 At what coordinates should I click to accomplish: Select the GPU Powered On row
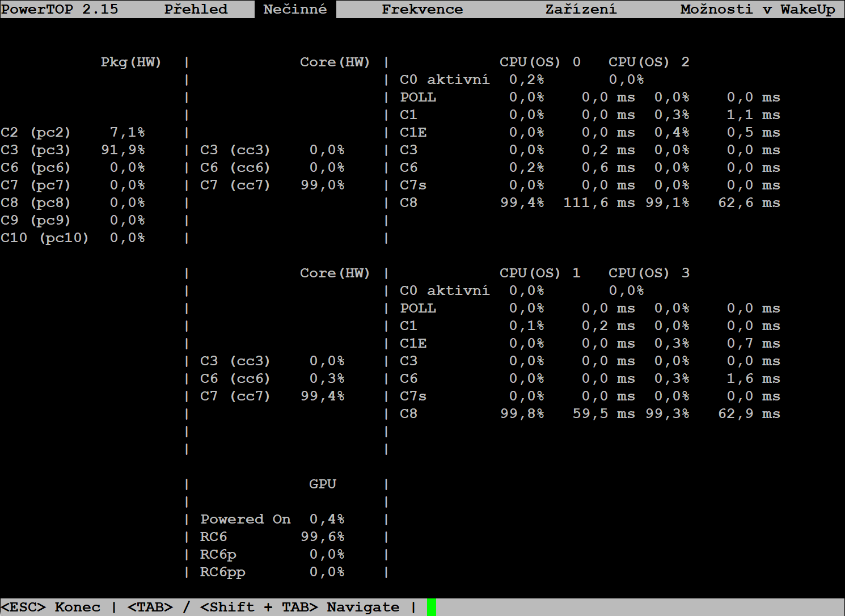point(245,519)
